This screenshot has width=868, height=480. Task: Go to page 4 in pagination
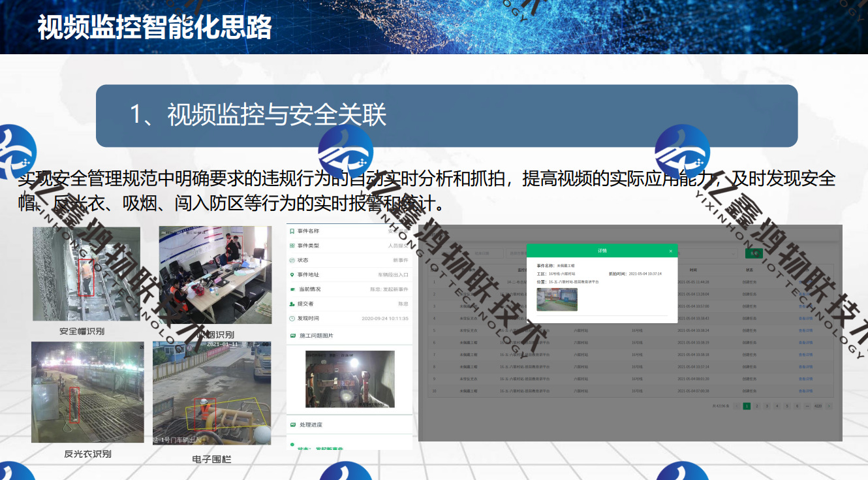click(x=777, y=406)
